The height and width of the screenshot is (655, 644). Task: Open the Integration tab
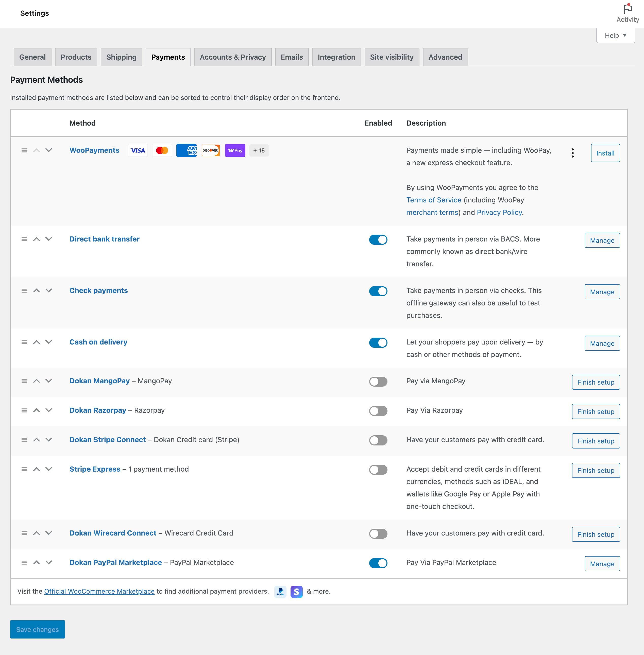[x=336, y=57]
